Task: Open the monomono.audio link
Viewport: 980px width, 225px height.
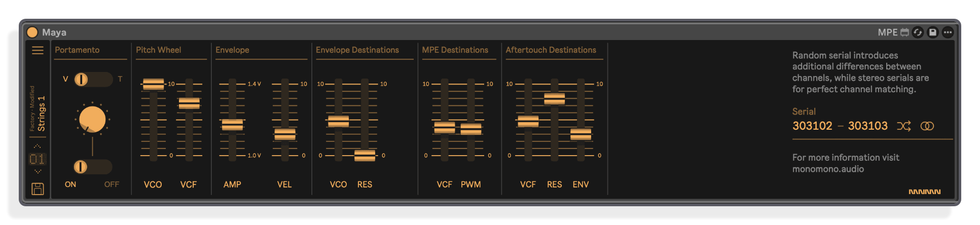Action: pyautogui.click(x=828, y=169)
